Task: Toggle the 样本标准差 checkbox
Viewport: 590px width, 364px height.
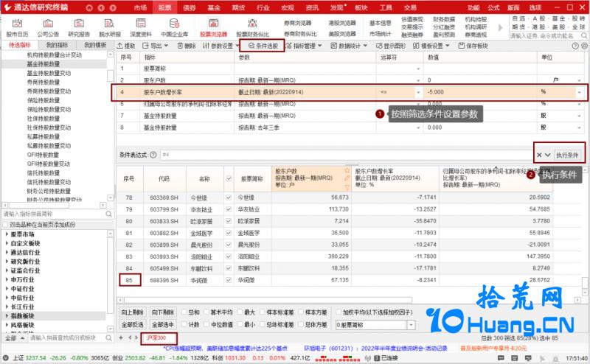Action: pos(262,312)
